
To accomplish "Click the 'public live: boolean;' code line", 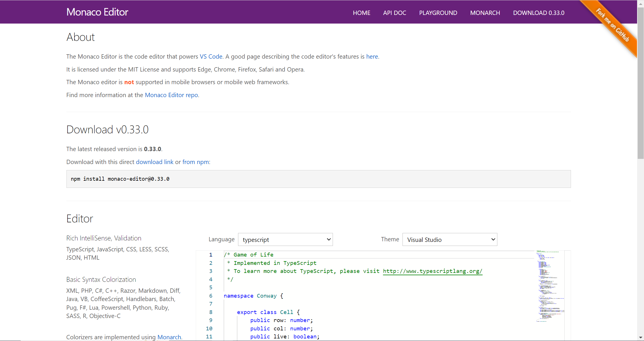I will point(285,337).
